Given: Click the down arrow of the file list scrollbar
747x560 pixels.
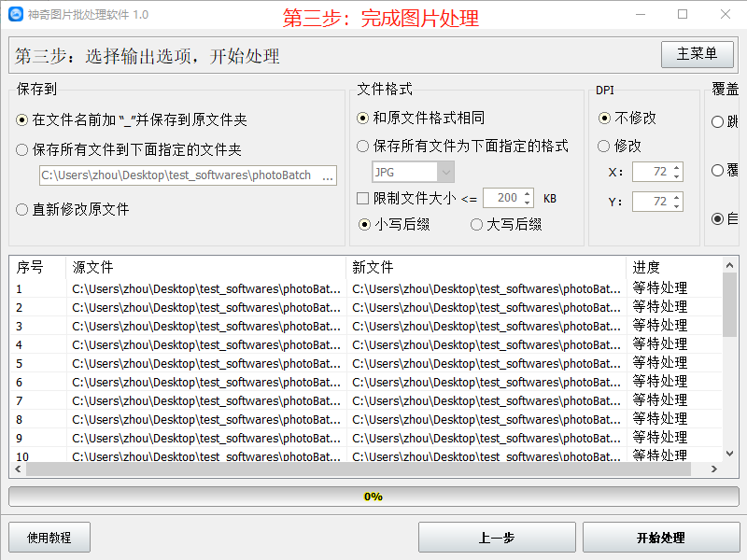Looking at the screenshot, I should [730, 453].
